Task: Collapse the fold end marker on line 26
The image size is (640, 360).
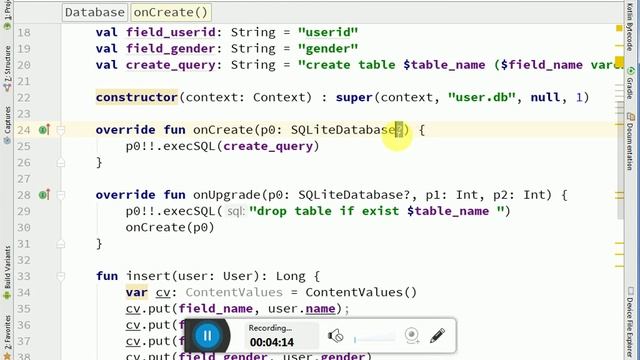Action: 61,163
